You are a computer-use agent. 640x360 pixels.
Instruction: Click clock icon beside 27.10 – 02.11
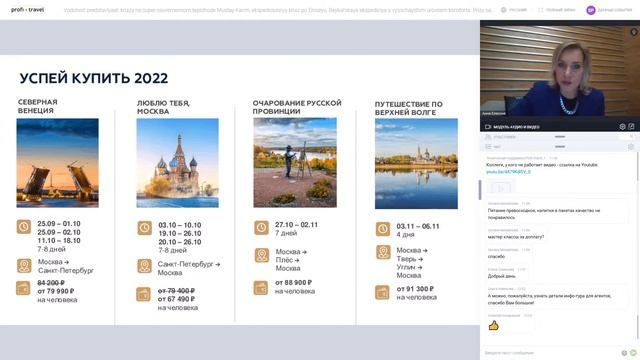pyautogui.click(x=262, y=228)
